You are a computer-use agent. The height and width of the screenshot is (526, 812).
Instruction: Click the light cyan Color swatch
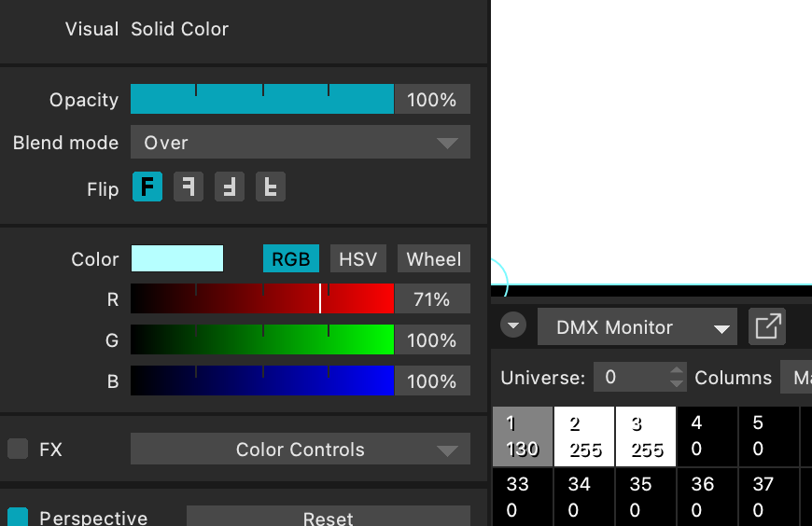pyautogui.click(x=177, y=258)
